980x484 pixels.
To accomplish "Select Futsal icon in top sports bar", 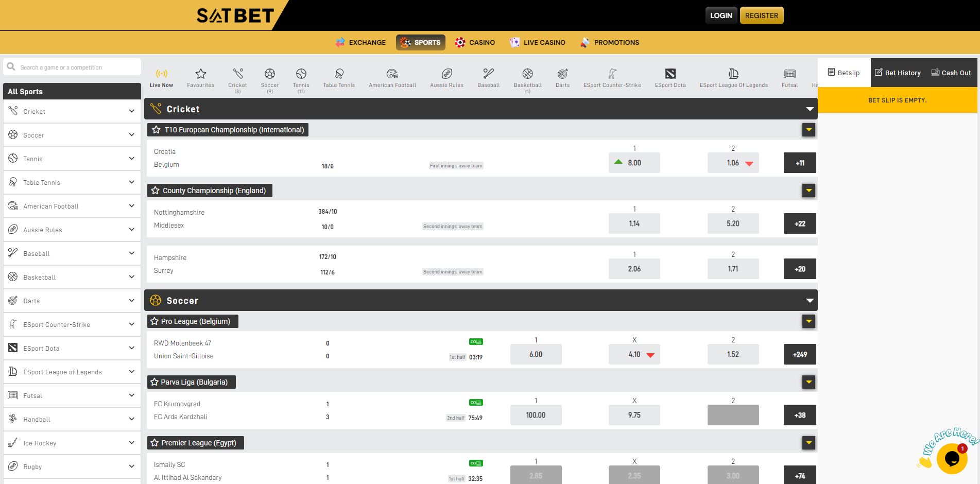I will [790, 74].
